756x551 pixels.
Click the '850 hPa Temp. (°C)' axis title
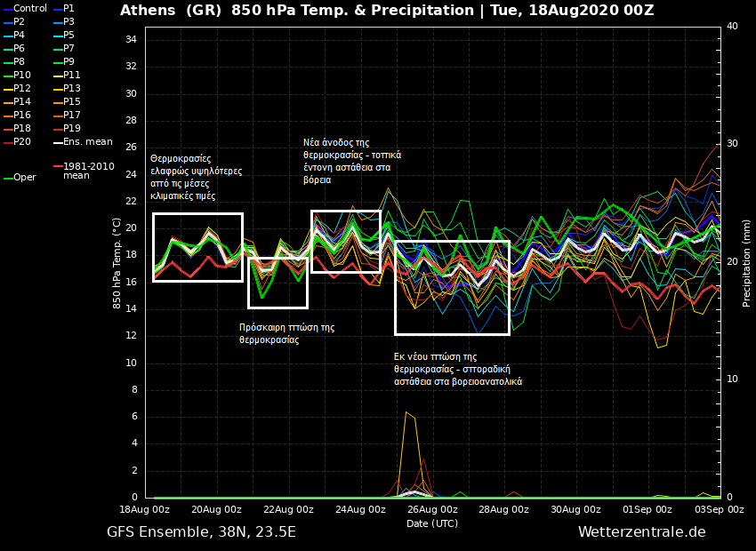click(117, 263)
